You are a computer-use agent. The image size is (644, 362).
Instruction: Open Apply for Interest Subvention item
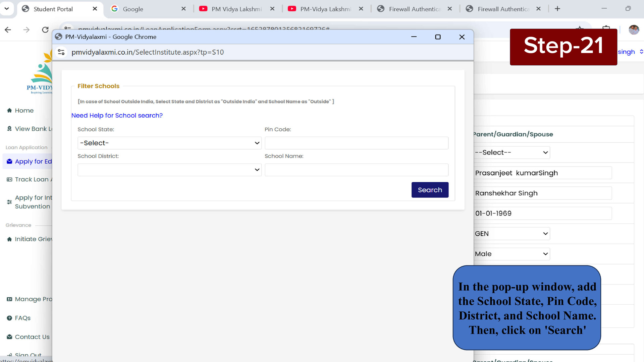[x=34, y=202]
